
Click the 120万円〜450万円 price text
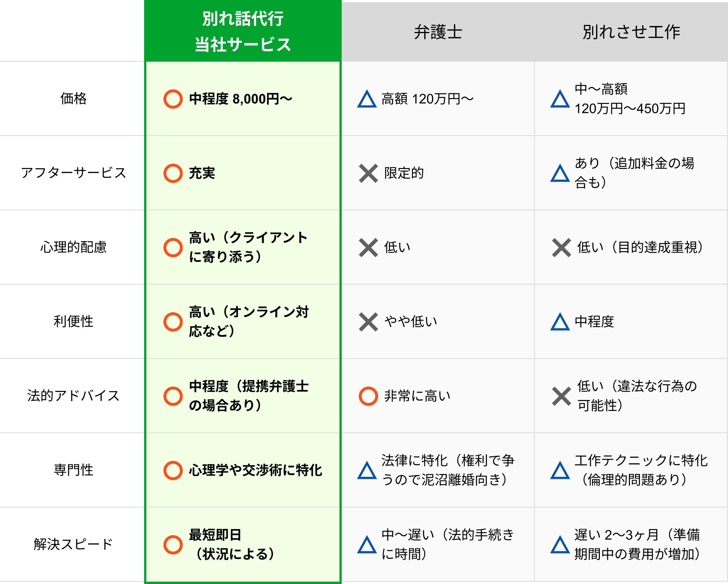coord(630,109)
